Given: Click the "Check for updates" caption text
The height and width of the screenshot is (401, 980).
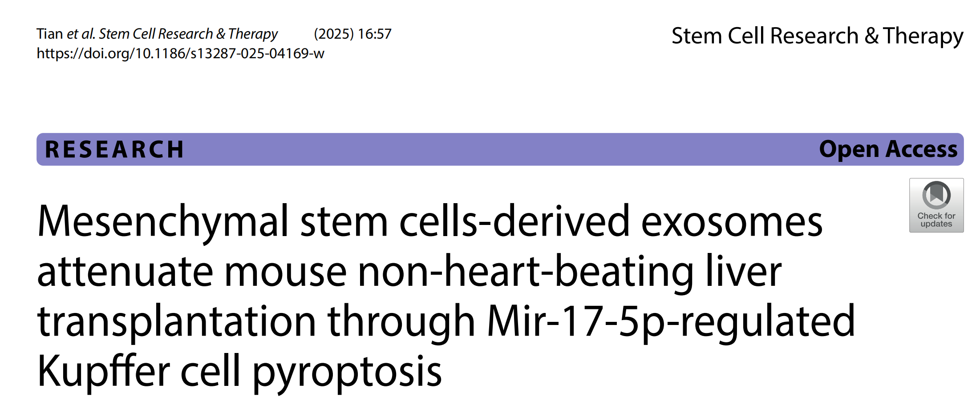Looking at the screenshot, I should coord(936,220).
